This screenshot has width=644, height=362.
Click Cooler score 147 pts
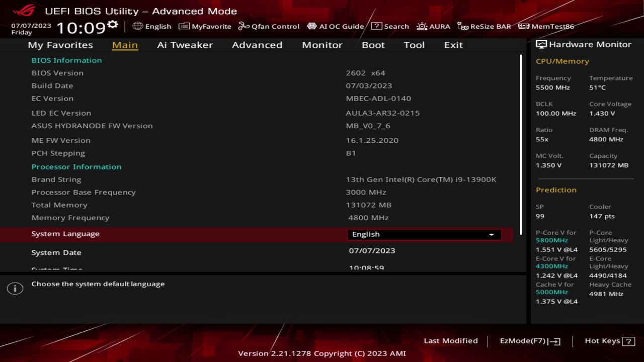coord(602,216)
